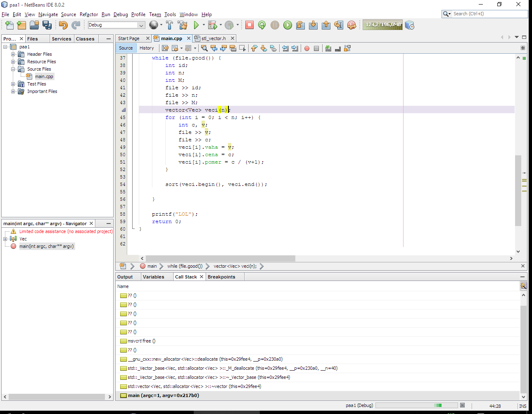The height and width of the screenshot is (414, 532).
Task: Click the Undo arrow icon
Action: (63, 25)
